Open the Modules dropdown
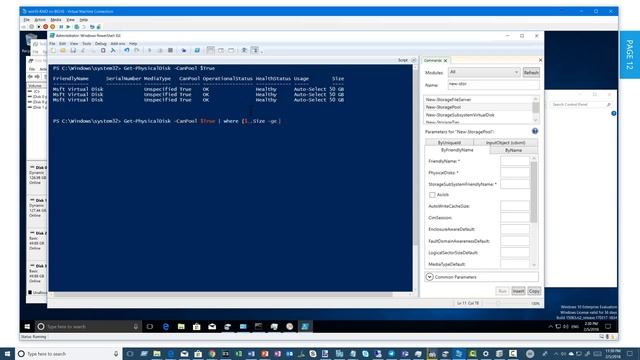Screen dimensions: 640x360 [x=484, y=72]
